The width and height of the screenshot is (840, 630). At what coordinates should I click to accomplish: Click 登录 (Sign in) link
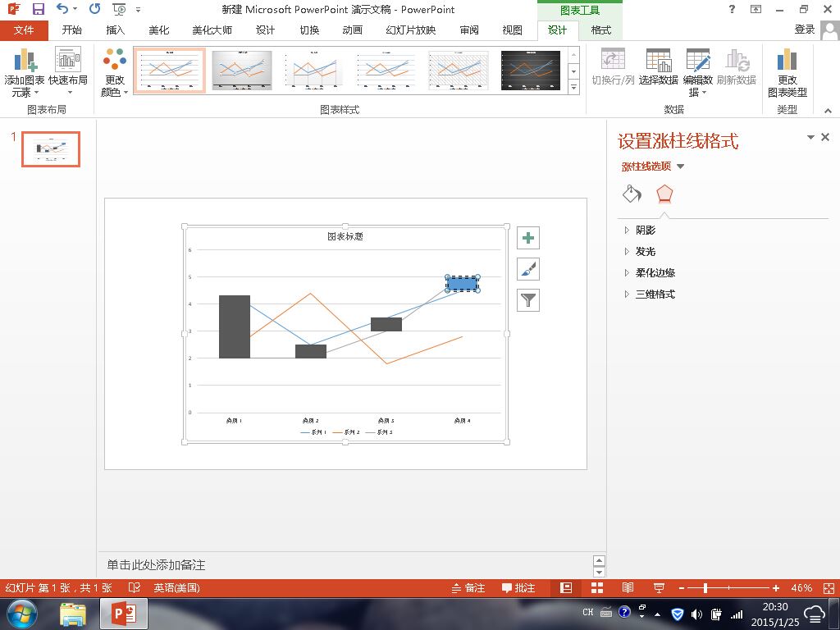pos(805,30)
